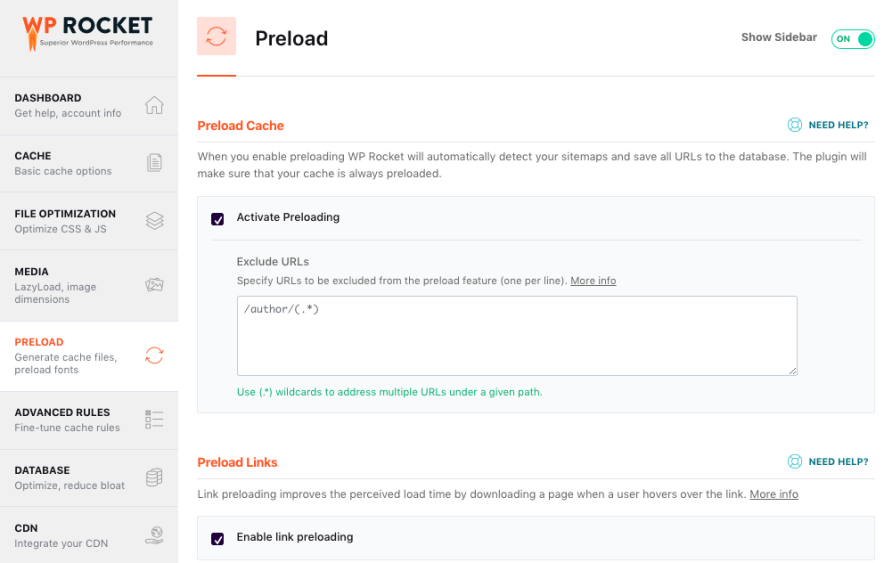The image size is (884, 563).
Task: Open Need Help for Preload Links
Action: pyautogui.click(x=828, y=462)
